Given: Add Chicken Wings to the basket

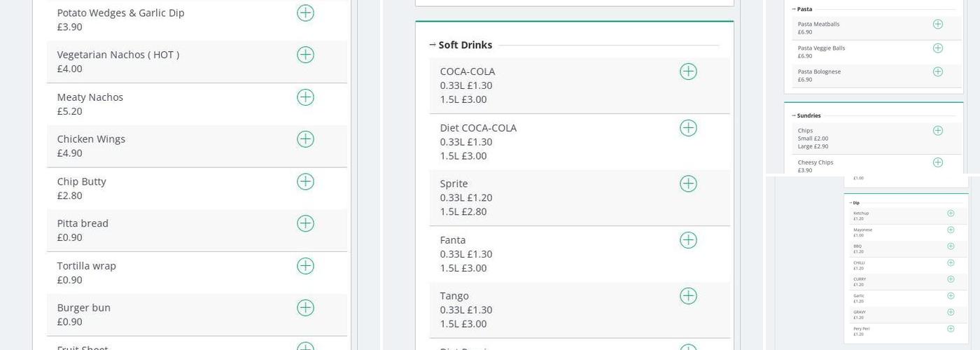Looking at the screenshot, I should (x=305, y=139).
